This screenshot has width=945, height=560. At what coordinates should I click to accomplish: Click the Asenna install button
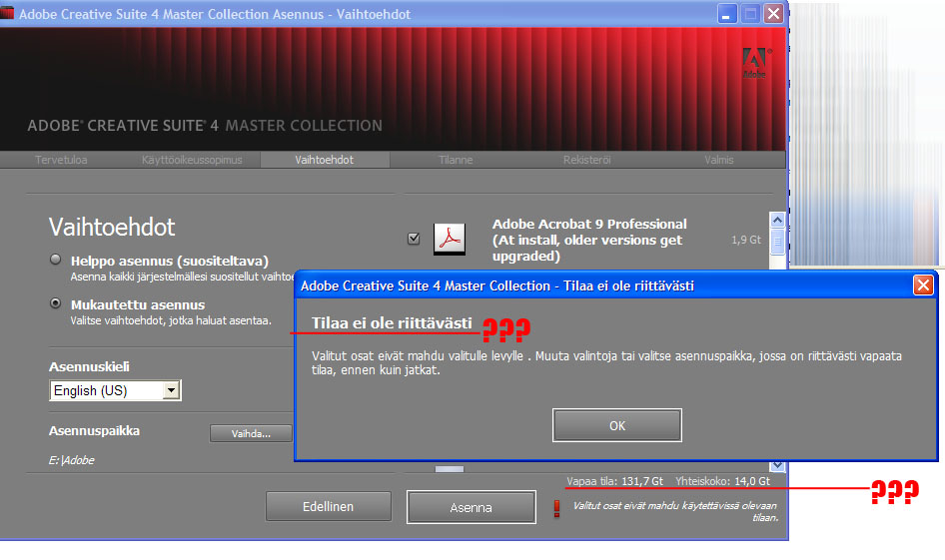471,507
